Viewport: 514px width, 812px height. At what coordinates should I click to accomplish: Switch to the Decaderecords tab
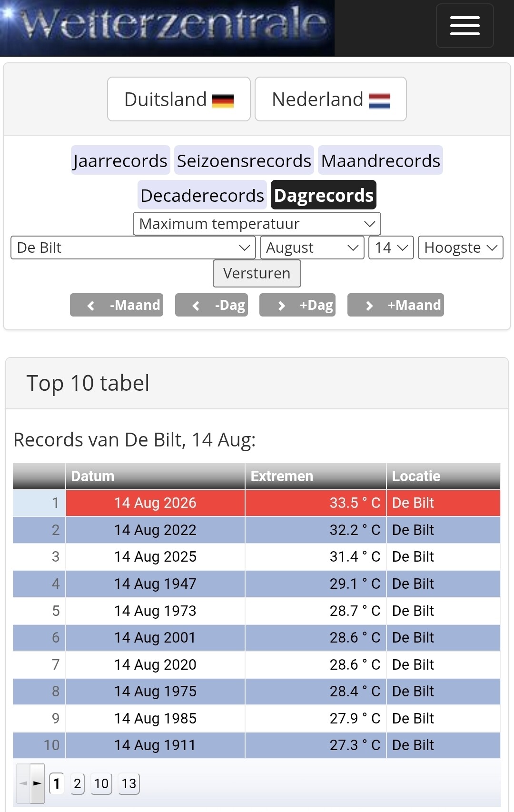pyautogui.click(x=202, y=195)
